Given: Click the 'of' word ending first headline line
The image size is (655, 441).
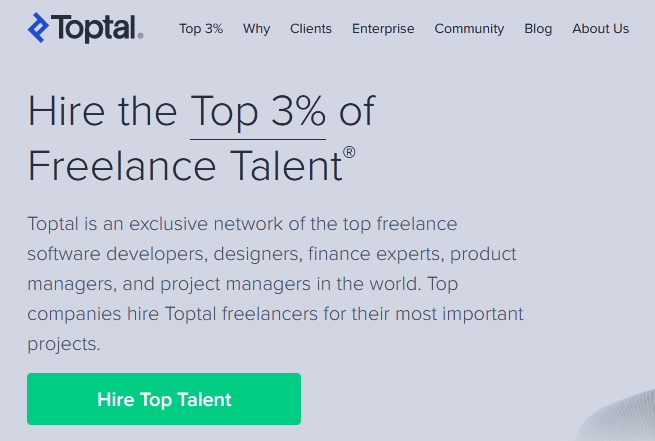Looking at the screenshot, I should [x=357, y=111].
